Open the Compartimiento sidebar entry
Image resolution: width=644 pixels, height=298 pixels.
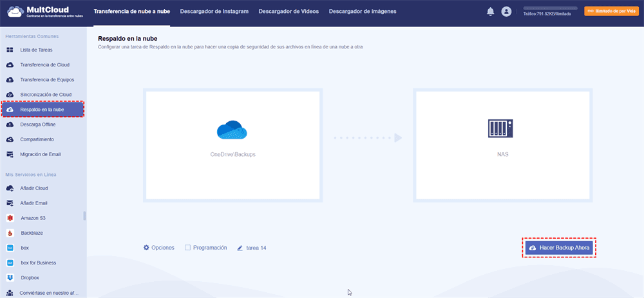coord(43,139)
